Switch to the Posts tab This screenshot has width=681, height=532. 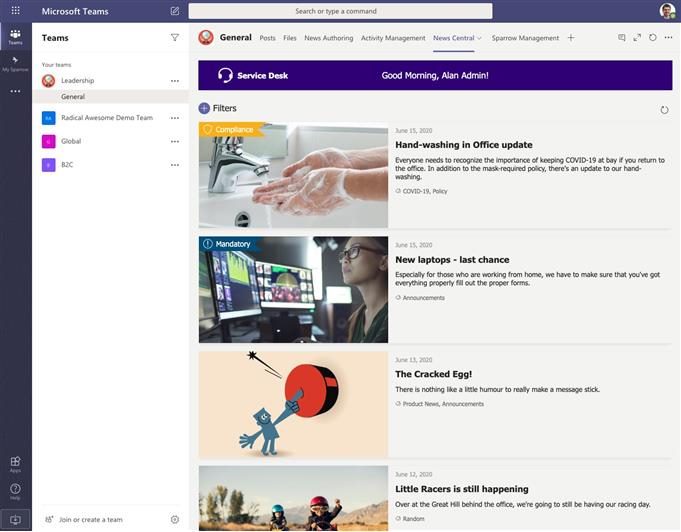tap(268, 38)
